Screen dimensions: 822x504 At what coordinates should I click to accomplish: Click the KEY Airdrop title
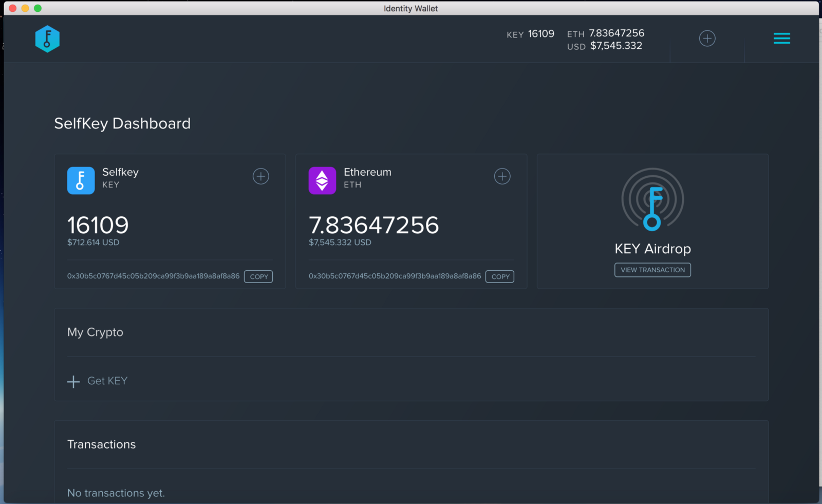652,249
